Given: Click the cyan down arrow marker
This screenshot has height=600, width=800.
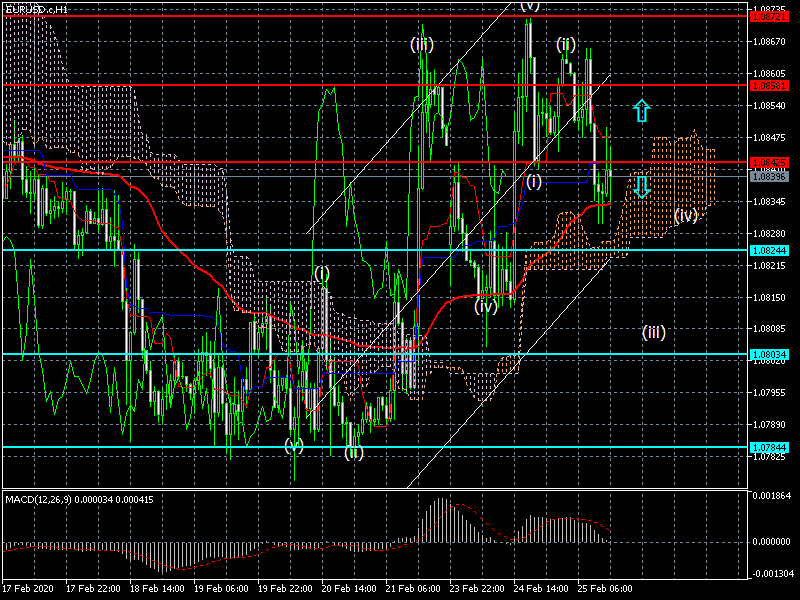Looking at the screenshot, I should (x=642, y=185).
